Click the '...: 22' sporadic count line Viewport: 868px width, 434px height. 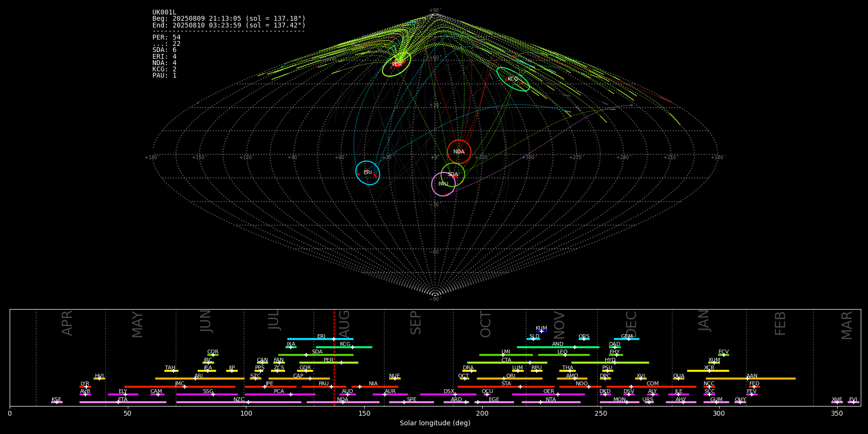click(166, 44)
